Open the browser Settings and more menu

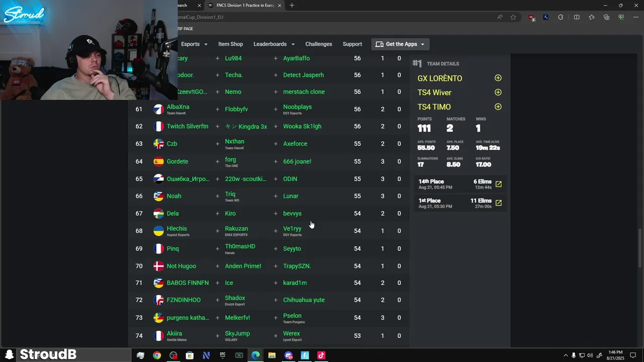pos(636,17)
